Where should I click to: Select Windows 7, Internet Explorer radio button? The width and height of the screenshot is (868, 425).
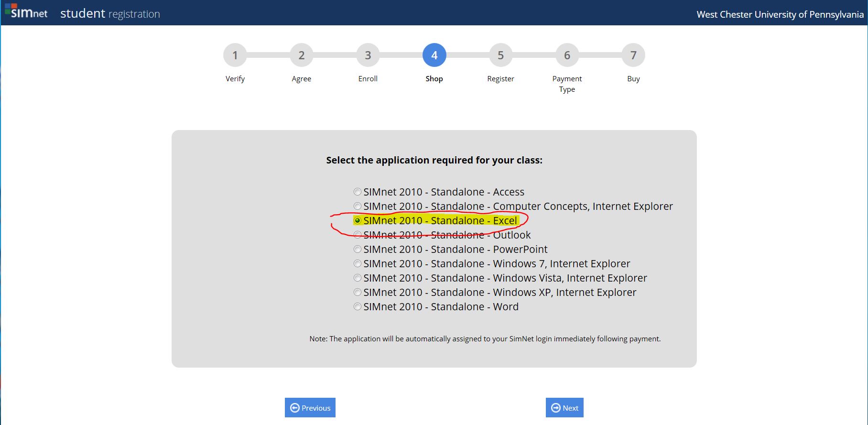point(358,263)
